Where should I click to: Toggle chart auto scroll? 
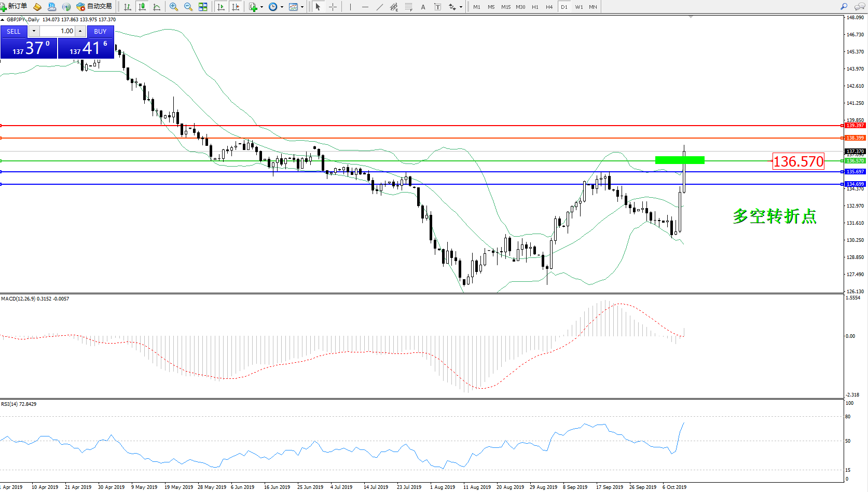[221, 7]
